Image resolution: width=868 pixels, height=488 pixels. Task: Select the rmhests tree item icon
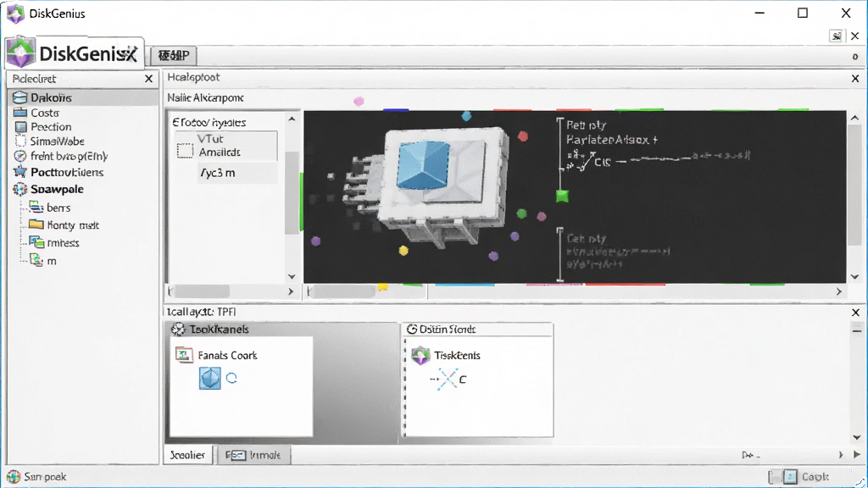[x=36, y=242]
